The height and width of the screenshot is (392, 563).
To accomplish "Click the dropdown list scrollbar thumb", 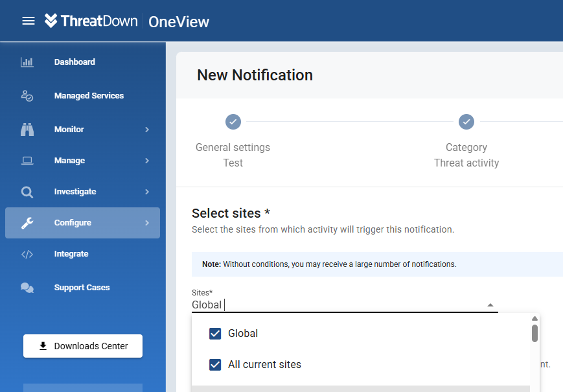I will 534,333.
